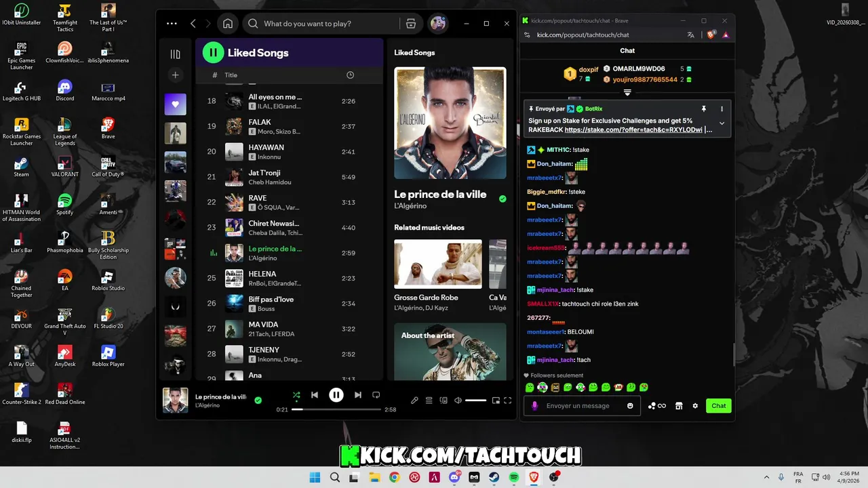Screen dimensions: 868x488
Task: Open Connect to a device icon
Action: point(443,401)
